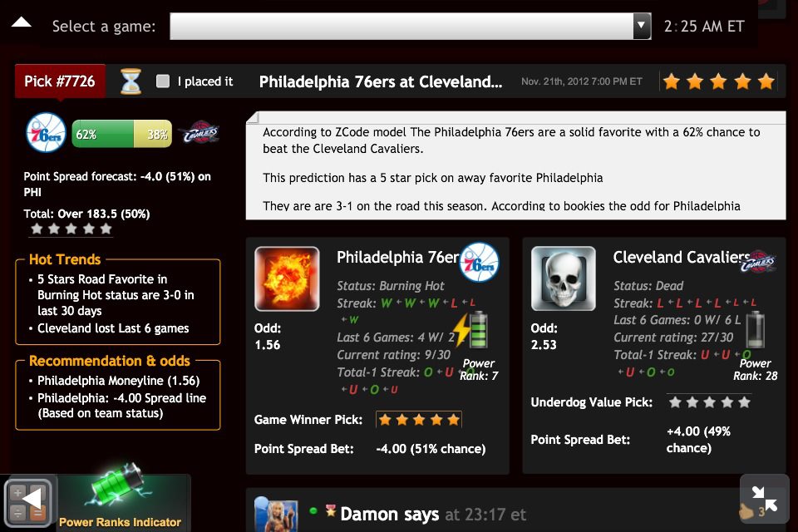The width and height of the screenshot is (798, 532).
Task: Click the 'at 23:17 et' comment timestamp
Action: click(485, 515)
